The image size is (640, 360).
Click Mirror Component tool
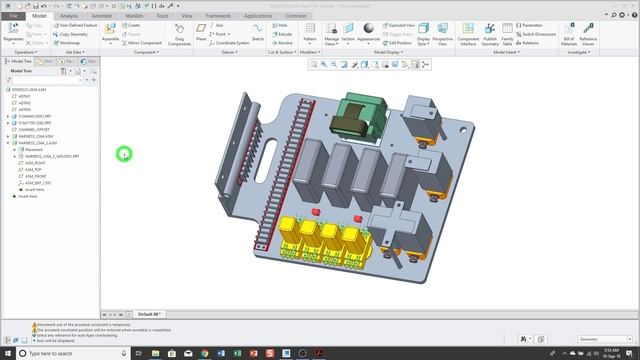tap(142, 43)
